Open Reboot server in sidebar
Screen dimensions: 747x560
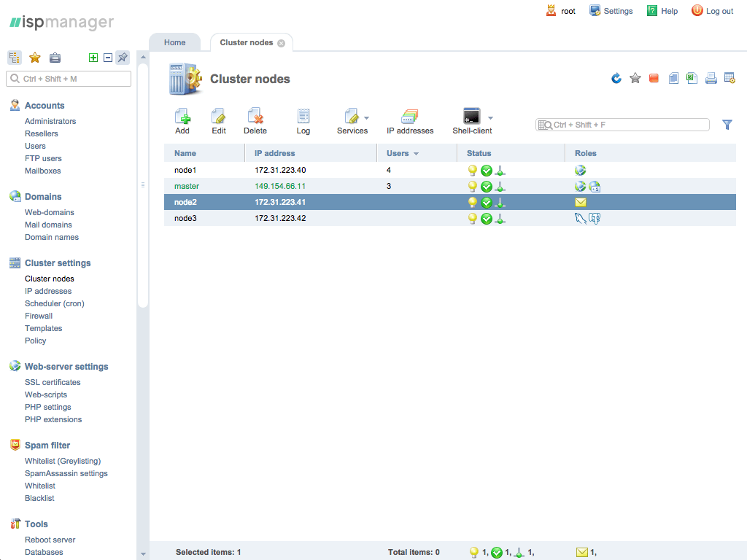click(x=50, y=540)
